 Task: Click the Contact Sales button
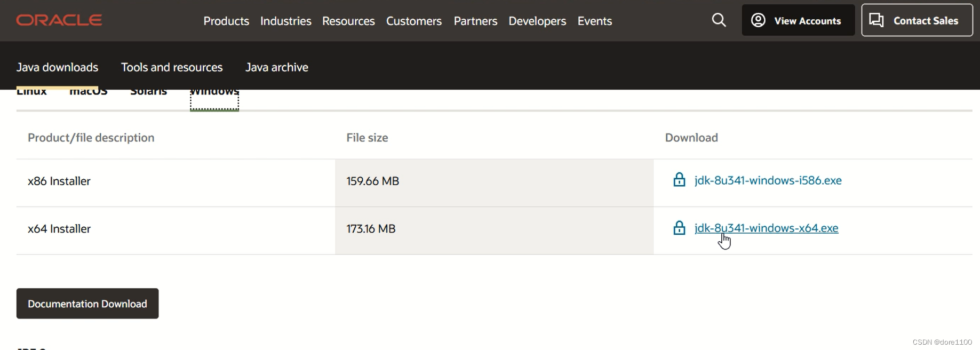coord(917,20)
